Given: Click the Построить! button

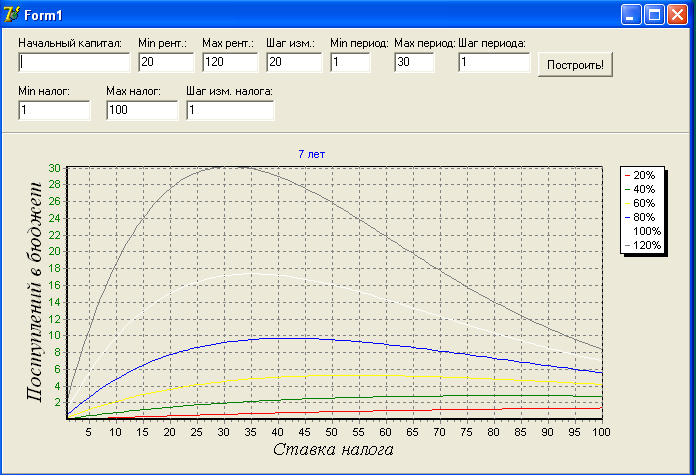Looking at the screenshot, I should pos(575,64).
